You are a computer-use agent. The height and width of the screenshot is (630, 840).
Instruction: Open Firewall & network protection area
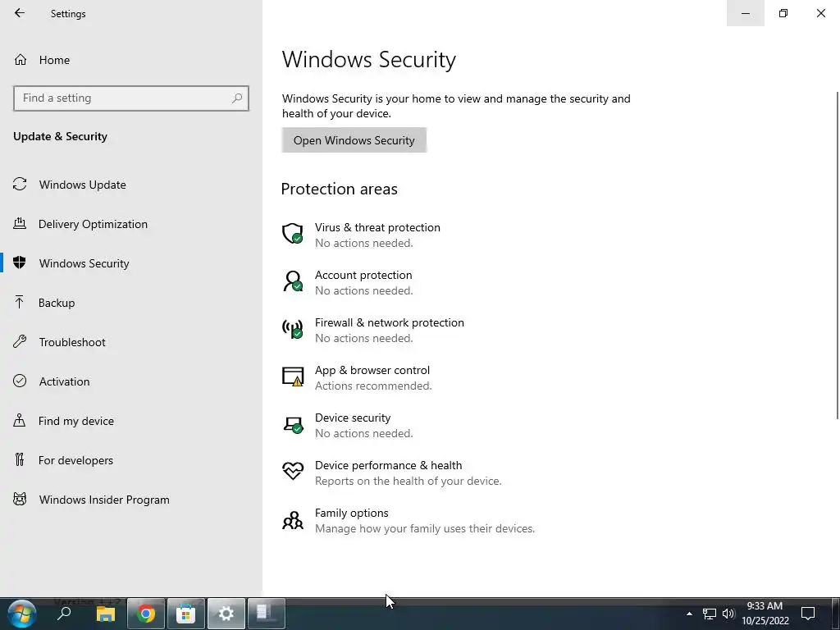[390, 322]
